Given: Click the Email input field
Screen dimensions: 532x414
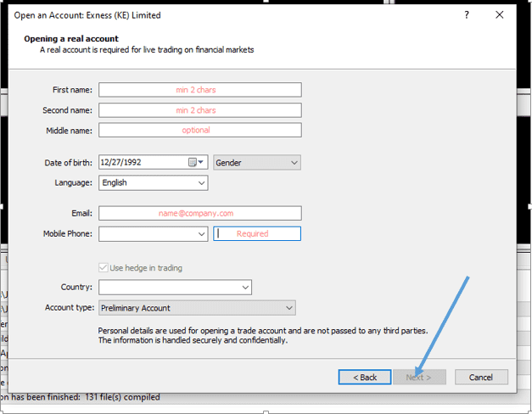Looking at the screenshot, I should [200, 214].
